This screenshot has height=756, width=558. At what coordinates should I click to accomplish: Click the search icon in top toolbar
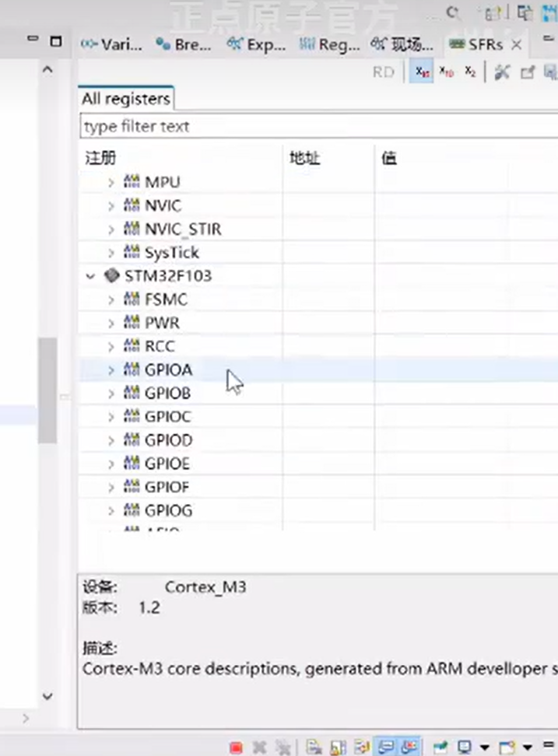coord(452,12)
